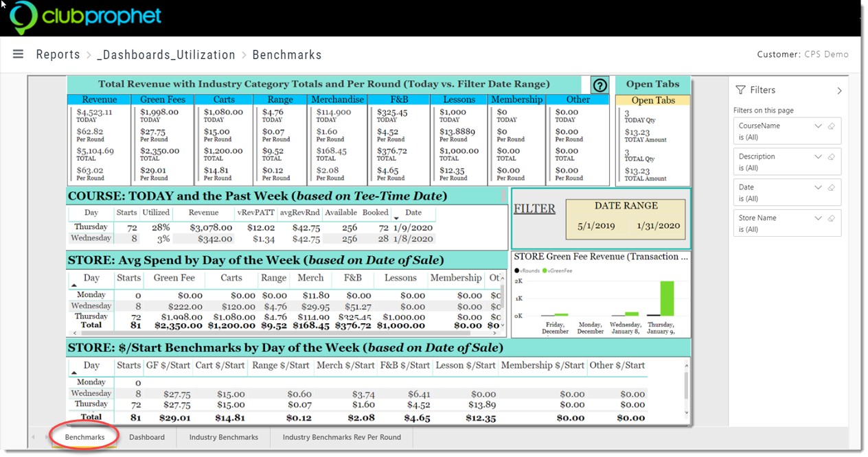
Task: Click the 28% utilized cell
Action: tap(161, 227)
